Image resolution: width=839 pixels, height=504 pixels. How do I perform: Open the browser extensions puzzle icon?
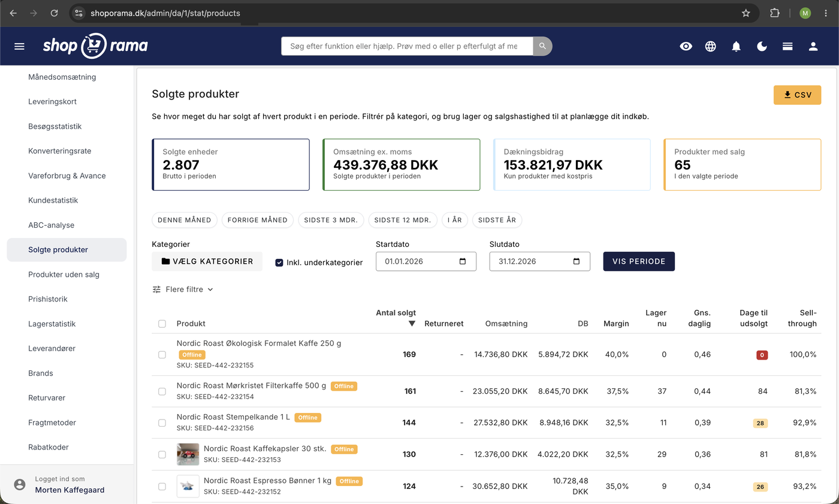[775, 13]
